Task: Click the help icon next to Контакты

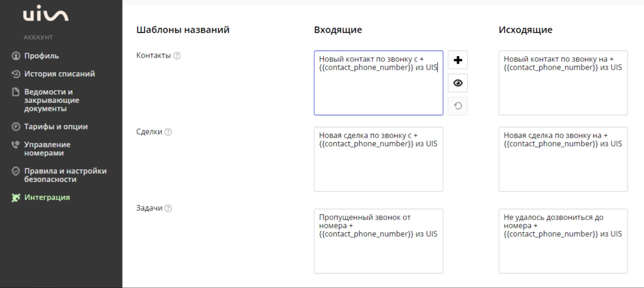Action: point(177,56)
